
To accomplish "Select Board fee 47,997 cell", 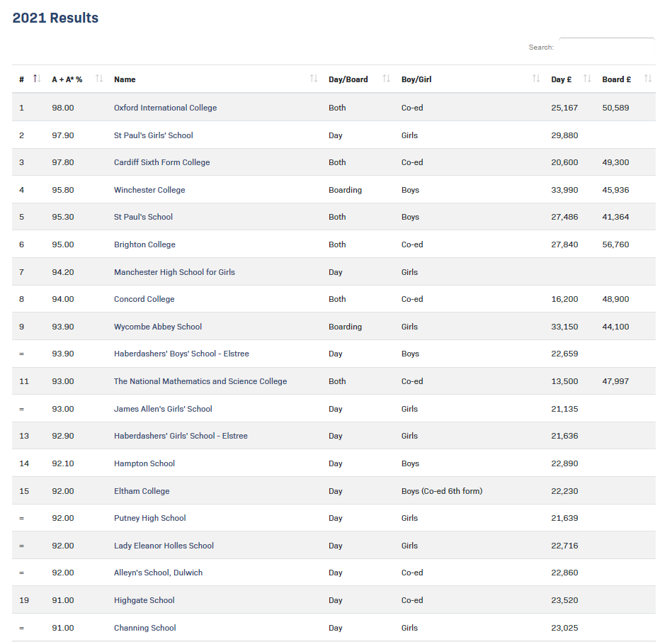I will click(615, 381).
